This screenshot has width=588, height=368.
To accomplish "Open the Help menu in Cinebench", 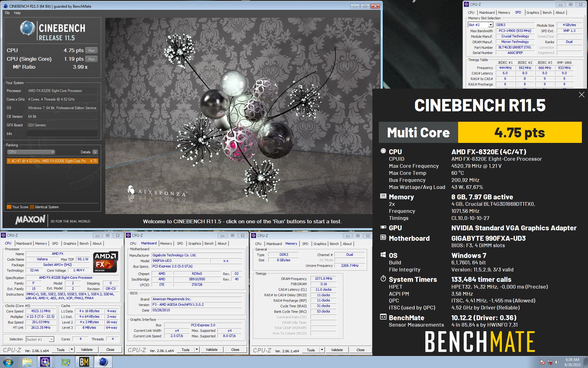I will (x=17, y=13).
